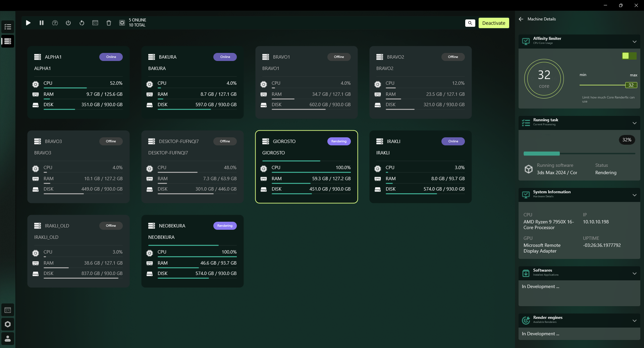Click the trash delete icon
644x348 pixels.
[109, 23]
